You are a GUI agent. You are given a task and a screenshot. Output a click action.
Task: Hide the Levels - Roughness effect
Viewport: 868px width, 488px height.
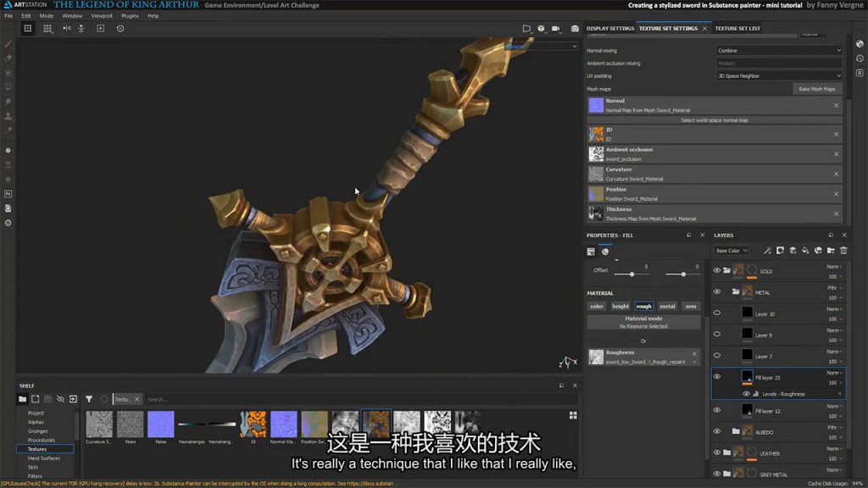pyautogui.click(x=746, y=394)
